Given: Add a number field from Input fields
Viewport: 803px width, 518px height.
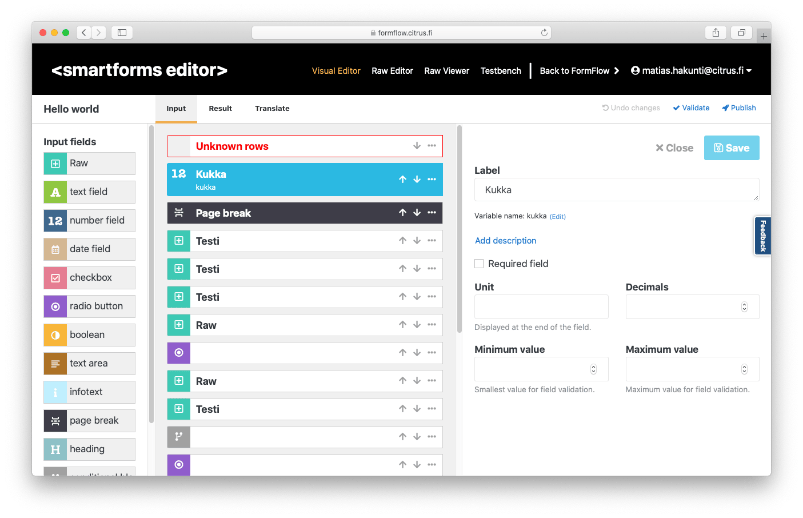Looking at the screenshot, I should point(90,221).
